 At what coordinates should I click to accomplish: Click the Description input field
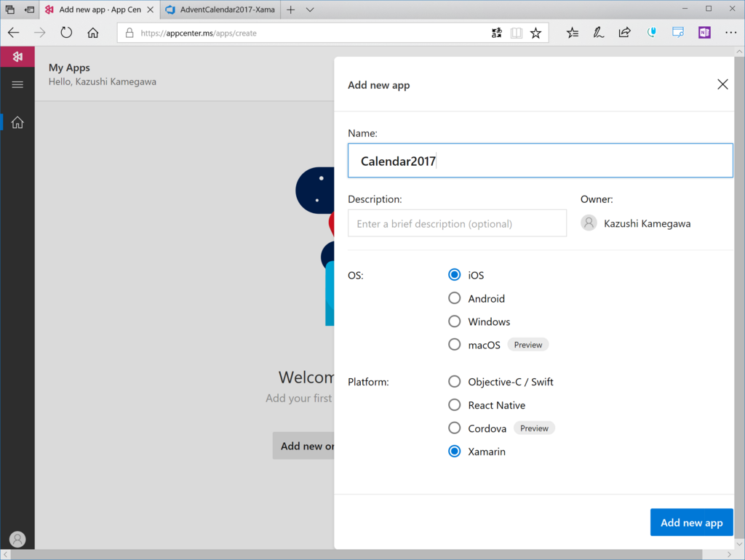tap(457, 223)
